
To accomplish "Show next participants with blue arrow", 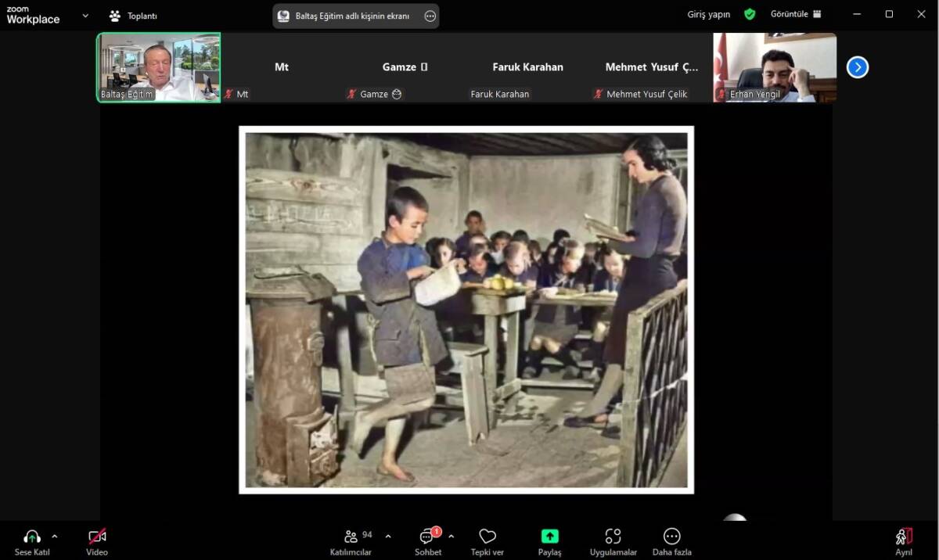I will point(858,67).
